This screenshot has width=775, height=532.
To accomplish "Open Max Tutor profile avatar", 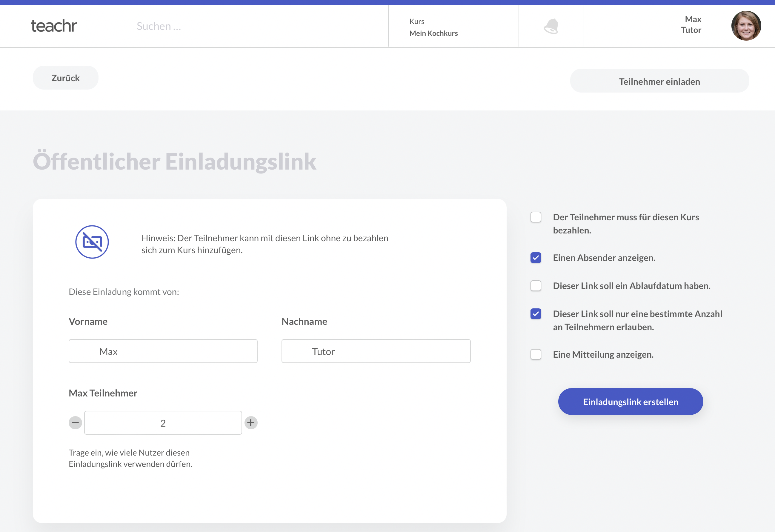I will coord(746,26).
